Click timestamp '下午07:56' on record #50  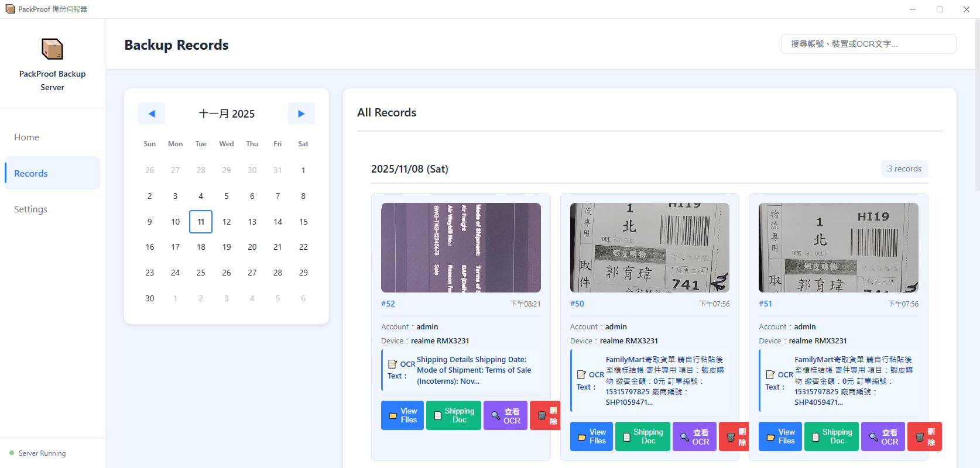coord(715,304)
